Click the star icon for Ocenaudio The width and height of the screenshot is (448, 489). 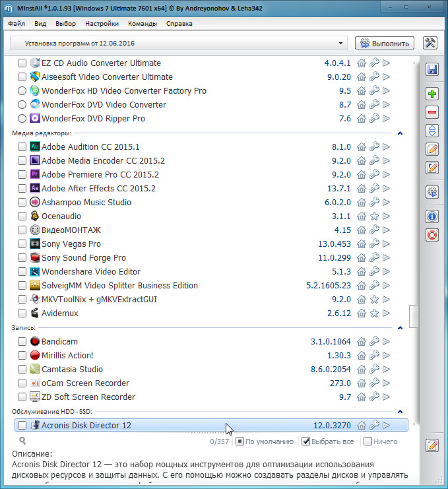click(x=374, y=216)
